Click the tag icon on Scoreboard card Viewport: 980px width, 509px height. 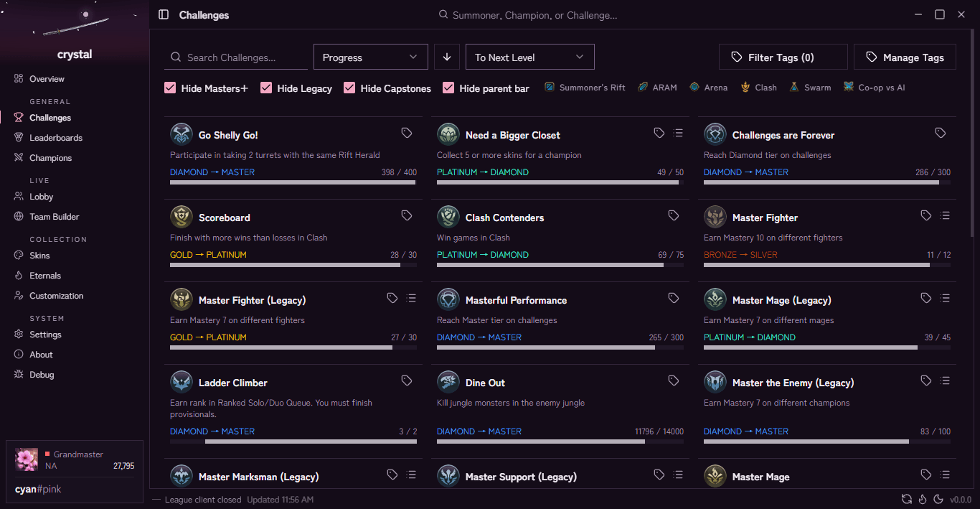pos(407,215)
